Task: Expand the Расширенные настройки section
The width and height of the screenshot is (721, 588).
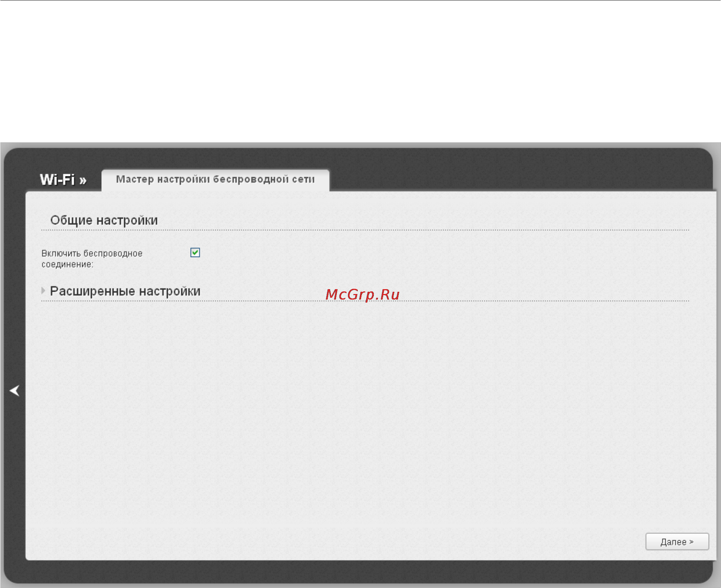Action: [x=121, y=291]
